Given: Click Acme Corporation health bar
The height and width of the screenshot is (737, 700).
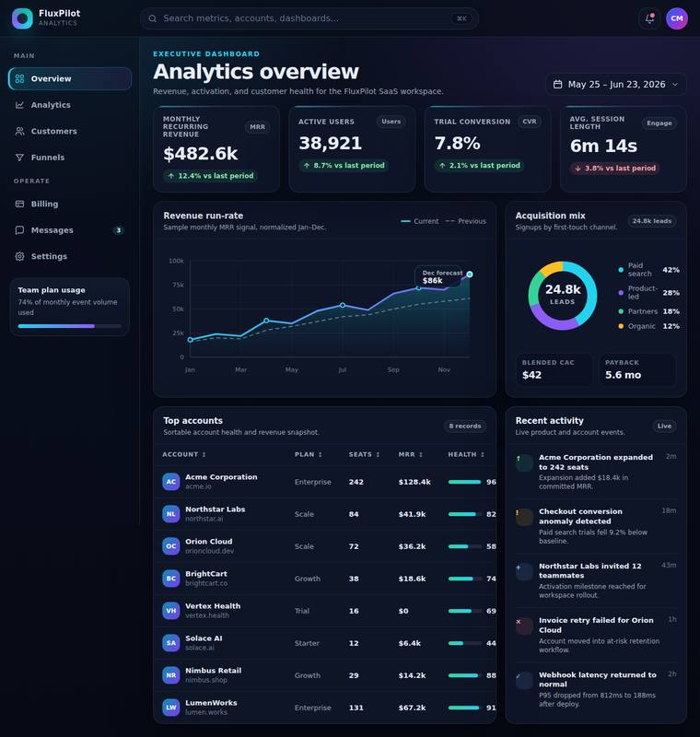Looking at the screenshot, I should 465,482.
